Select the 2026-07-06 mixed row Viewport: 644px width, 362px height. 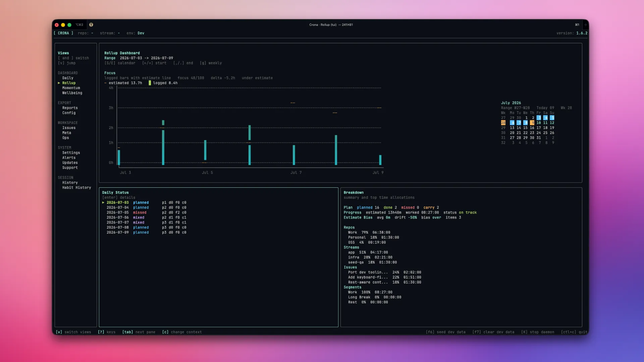coord(146,218)
